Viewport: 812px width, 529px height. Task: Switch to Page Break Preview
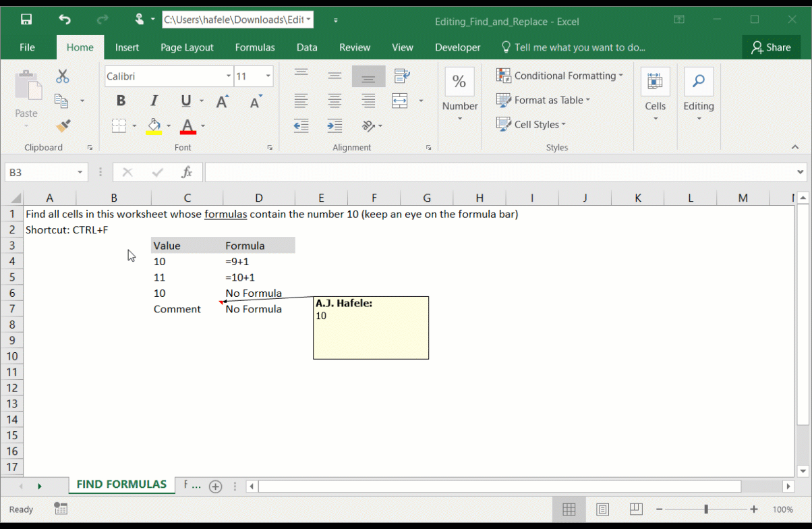(635, 509)
